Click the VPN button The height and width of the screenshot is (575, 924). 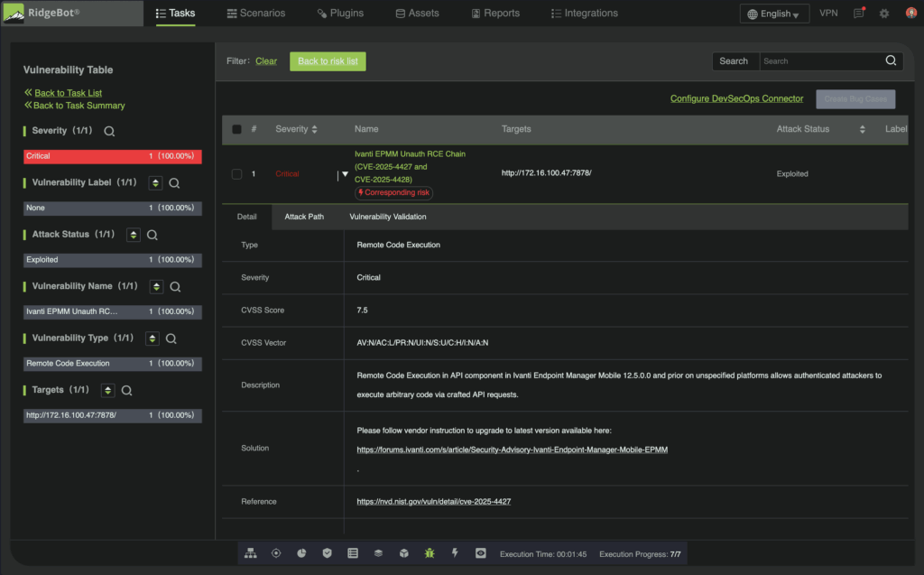point(828,13)
